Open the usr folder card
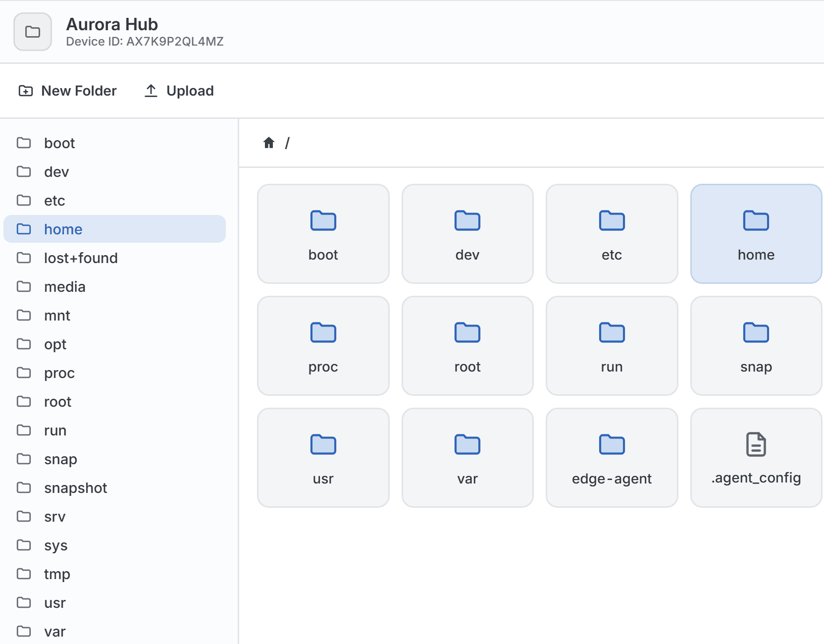This screenshot has height=644, width=824. click(323, 458)
